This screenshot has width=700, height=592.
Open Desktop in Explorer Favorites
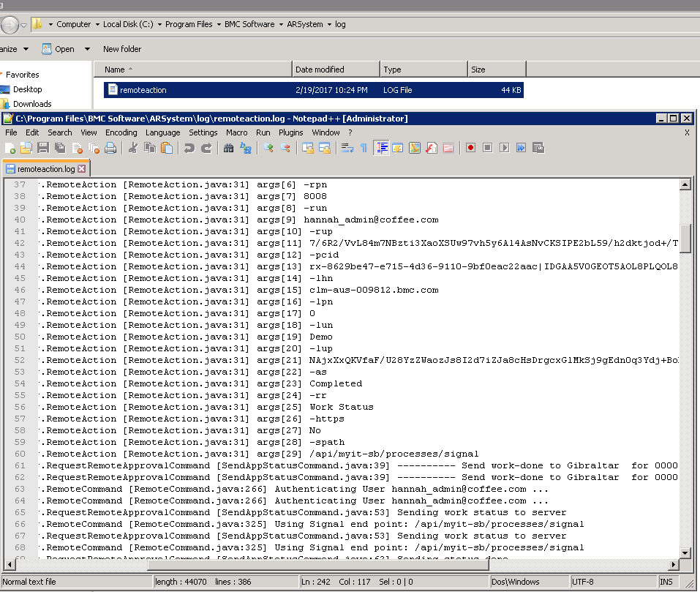point(27,89)
